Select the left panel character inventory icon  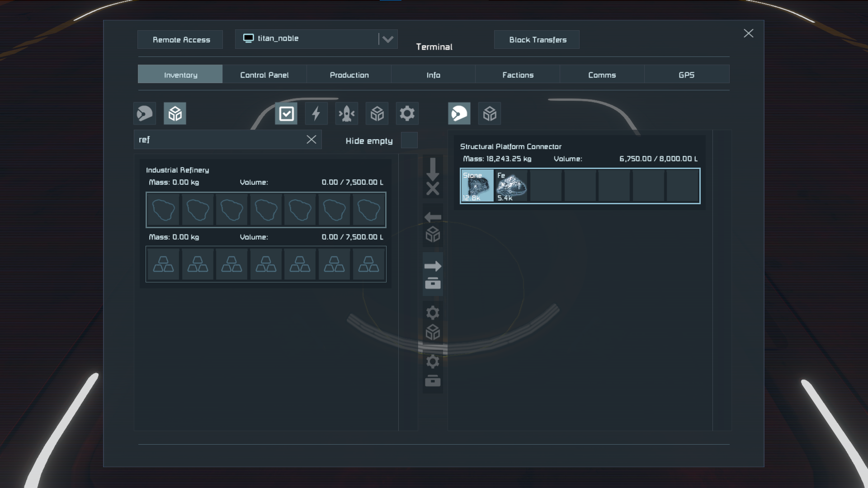tap(145, 113)
